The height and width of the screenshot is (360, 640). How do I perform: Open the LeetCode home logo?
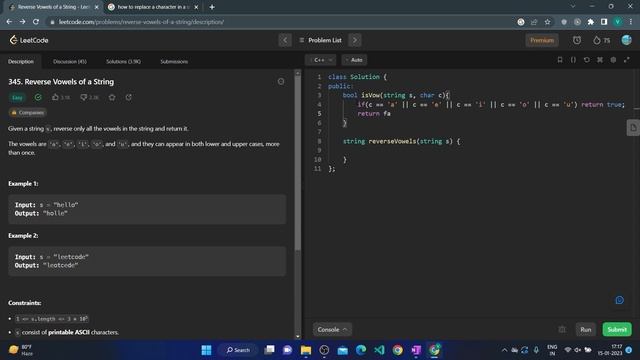[x=29, y=40]
